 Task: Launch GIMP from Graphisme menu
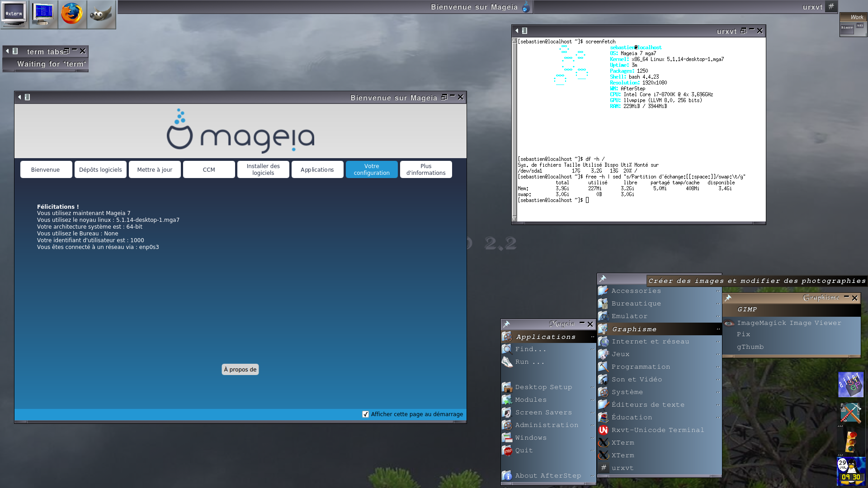tap(791, 310)
